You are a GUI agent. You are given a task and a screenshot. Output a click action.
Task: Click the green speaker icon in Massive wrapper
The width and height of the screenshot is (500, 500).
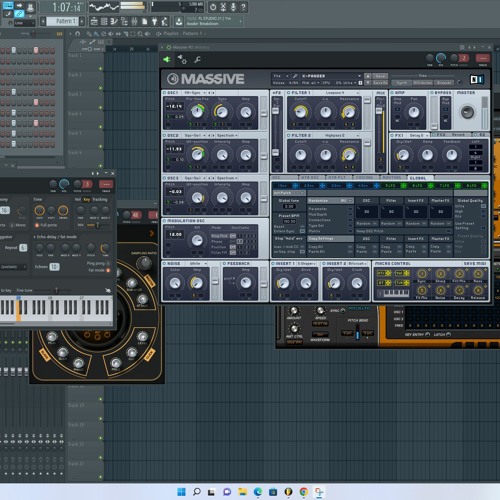167,59
